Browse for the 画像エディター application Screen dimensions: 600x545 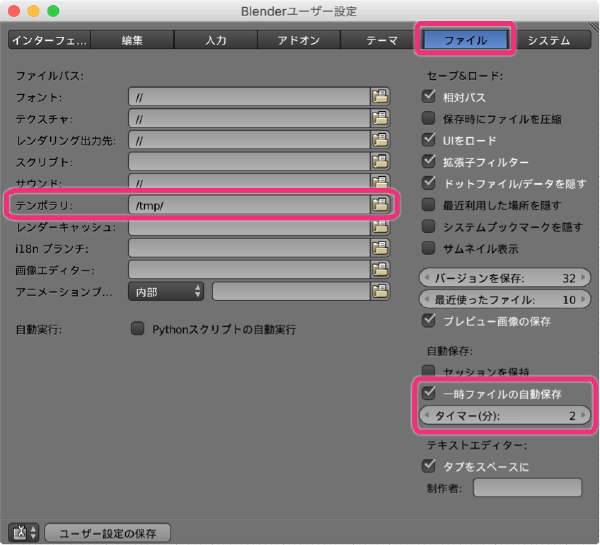(380, 269)
